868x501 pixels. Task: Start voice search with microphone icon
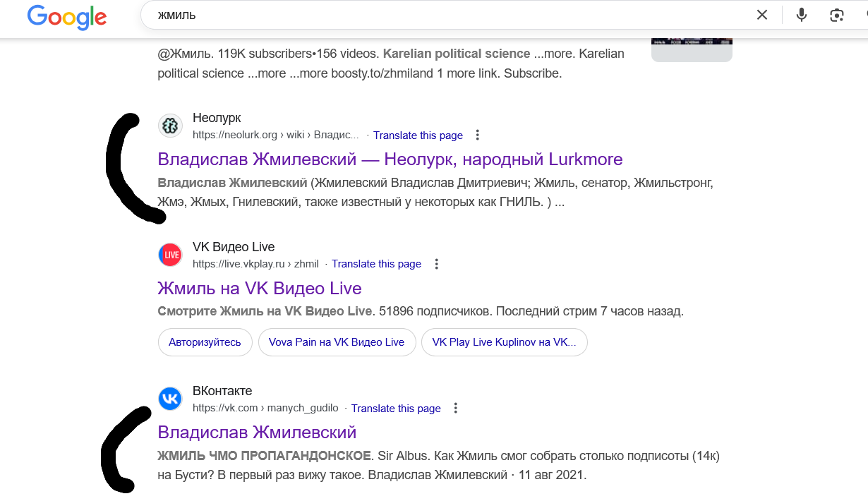[802, 15]
